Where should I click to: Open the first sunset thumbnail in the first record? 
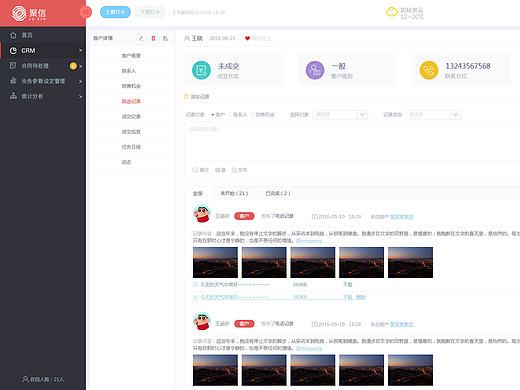point(215,262)
